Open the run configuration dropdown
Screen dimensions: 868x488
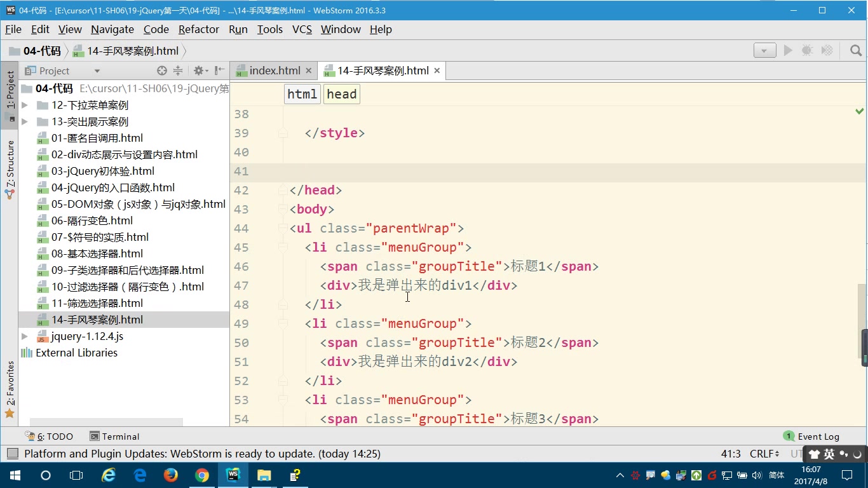764,51
